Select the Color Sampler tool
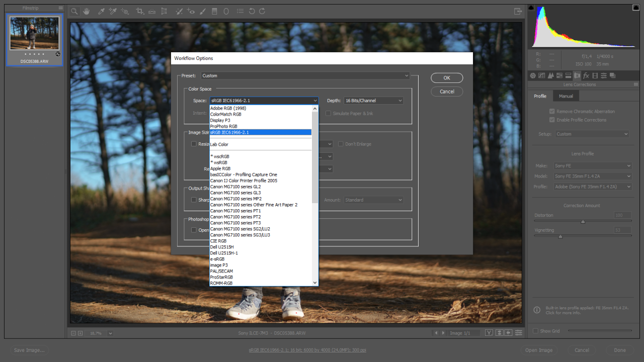This screenshot has height=362, width=644. tap(113, 11)
